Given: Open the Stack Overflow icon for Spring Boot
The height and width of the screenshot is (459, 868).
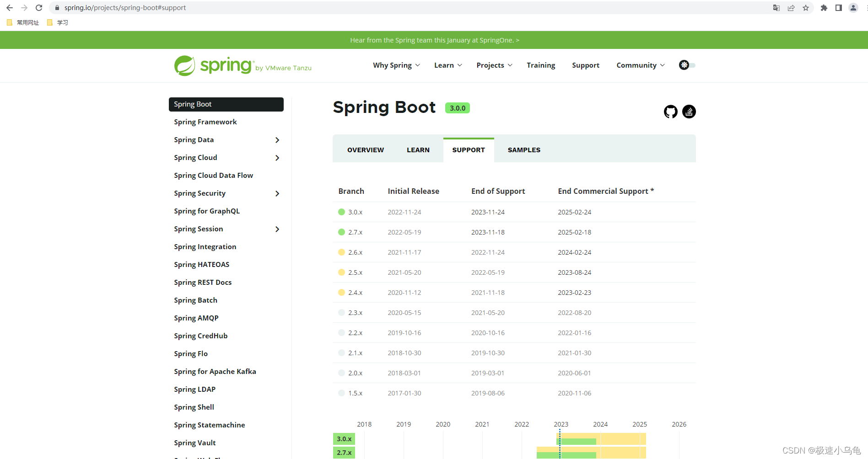Looking at the screenshot, I should coord(689,112).
